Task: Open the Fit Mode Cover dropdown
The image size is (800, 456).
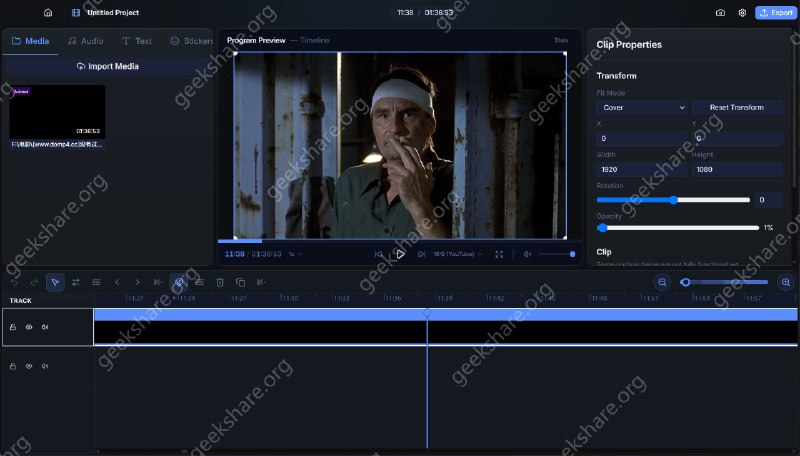Action: point(642,108)
